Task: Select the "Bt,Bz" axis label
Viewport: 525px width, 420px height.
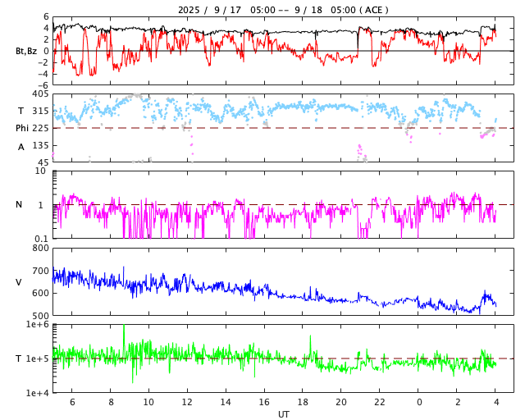Action: point(25,51)
